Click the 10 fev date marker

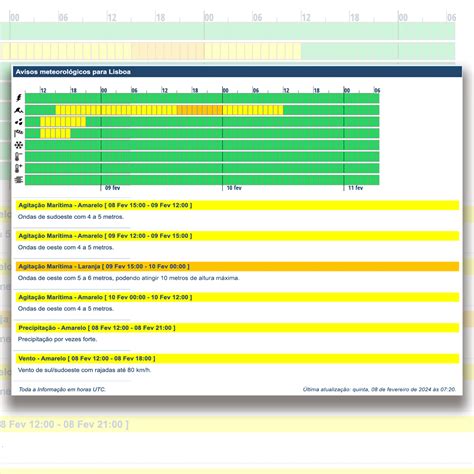tap(234, 188)
